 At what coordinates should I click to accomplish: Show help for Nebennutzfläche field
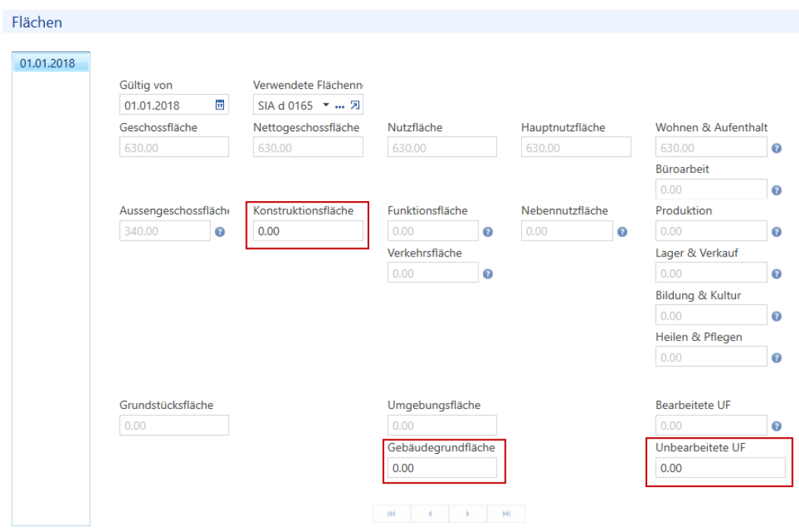622,231
